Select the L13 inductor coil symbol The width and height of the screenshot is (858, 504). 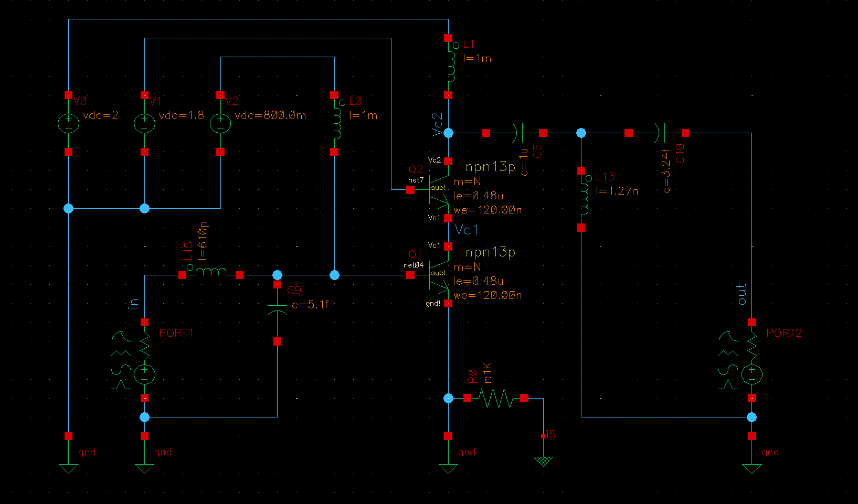(x=584, y=199)
